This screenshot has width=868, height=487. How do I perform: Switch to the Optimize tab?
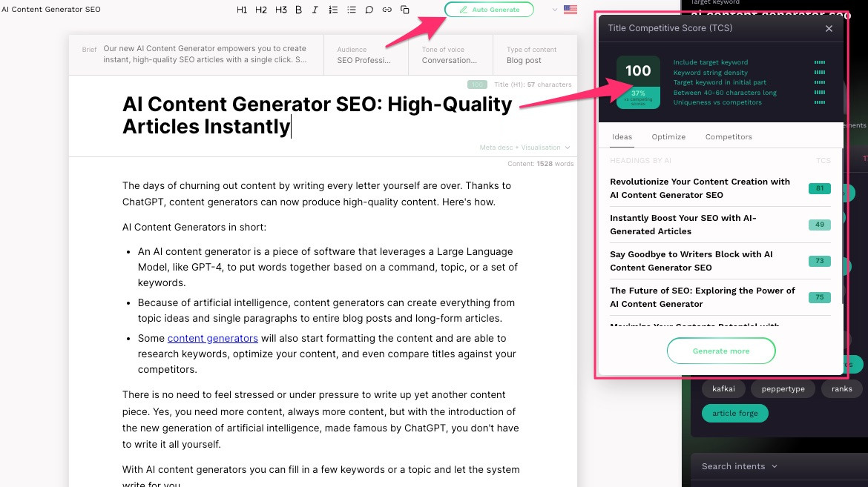coord(668,136)
